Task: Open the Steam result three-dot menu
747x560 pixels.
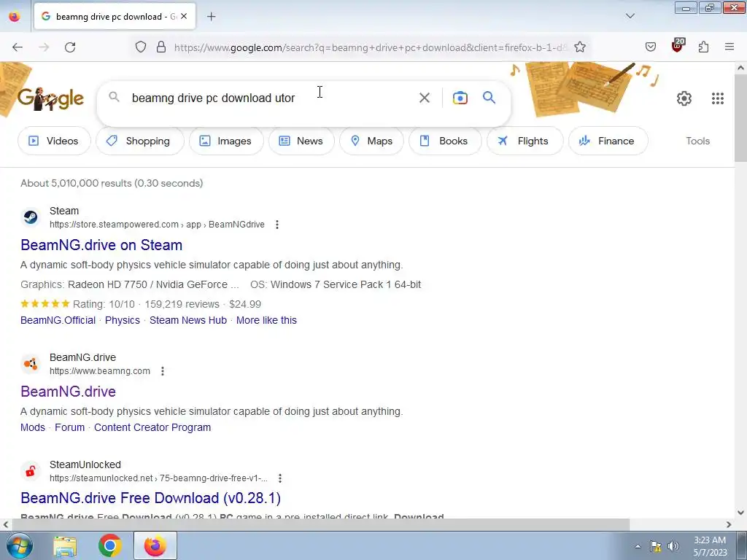Action: pyautogui.click(x=277, y=225)
